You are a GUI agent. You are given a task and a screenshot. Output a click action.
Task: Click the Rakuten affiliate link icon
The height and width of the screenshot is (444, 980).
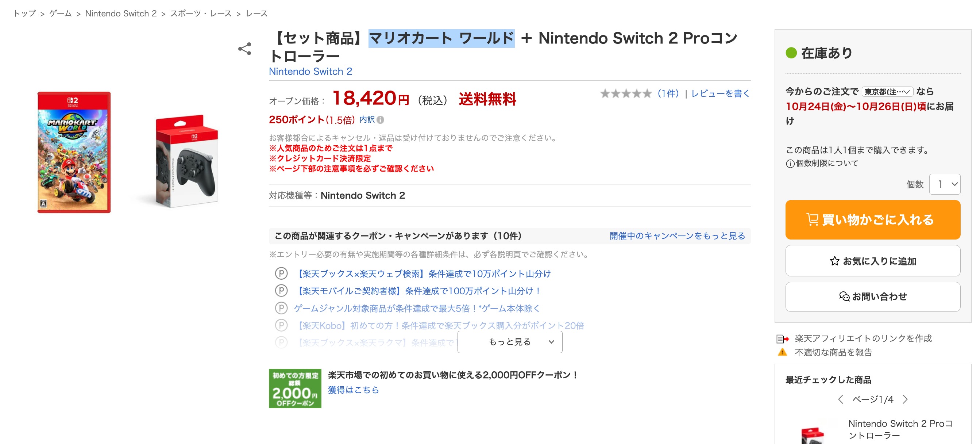(x=782, y=338)
